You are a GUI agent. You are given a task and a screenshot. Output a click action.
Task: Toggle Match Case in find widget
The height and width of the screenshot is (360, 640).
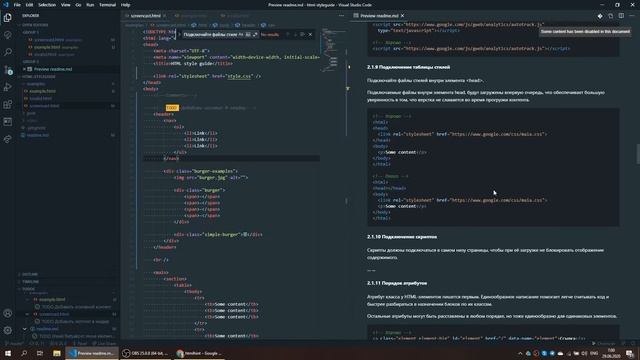point(241,35)
